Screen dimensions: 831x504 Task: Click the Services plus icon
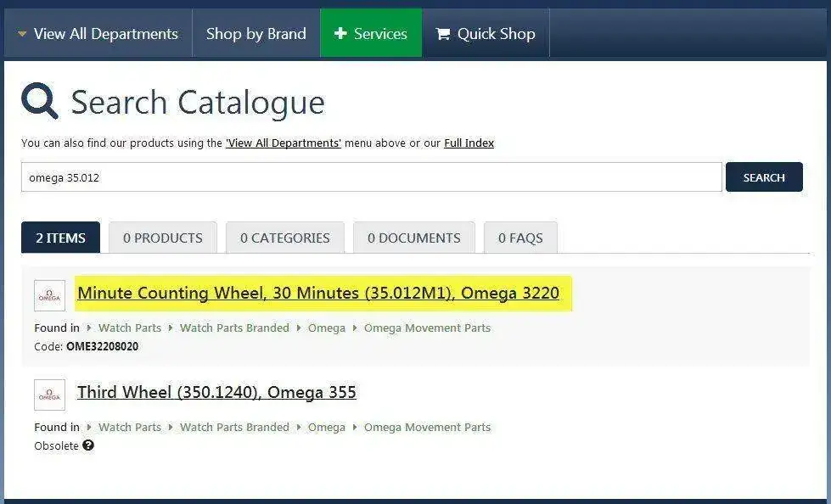pyautogui.click(x=340, y=33)
